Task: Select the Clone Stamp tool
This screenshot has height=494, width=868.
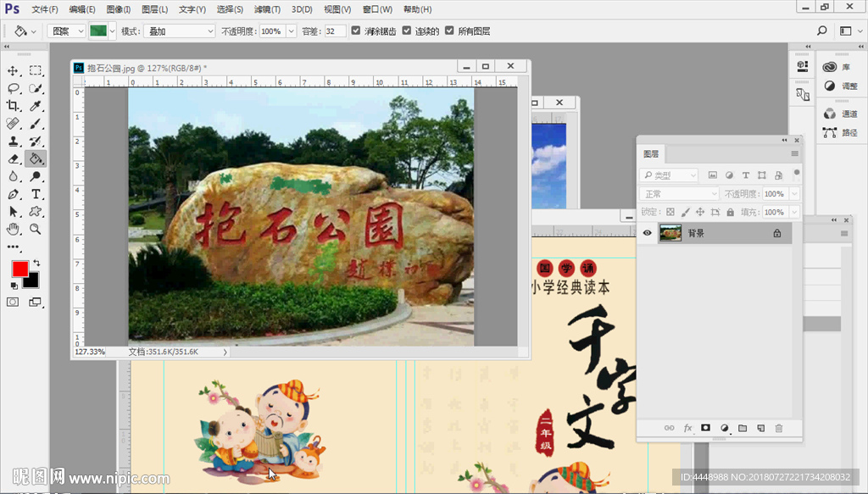Action: pos(13,142)
